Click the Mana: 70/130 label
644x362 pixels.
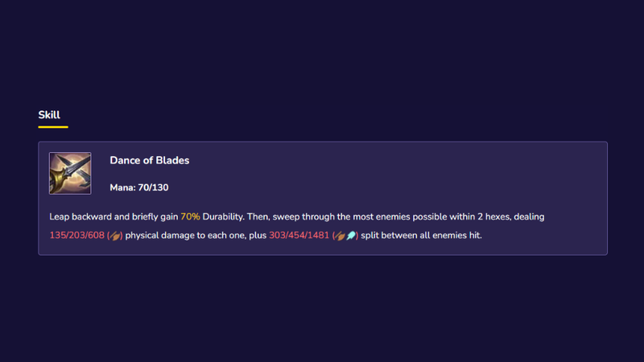pos(138,187)
